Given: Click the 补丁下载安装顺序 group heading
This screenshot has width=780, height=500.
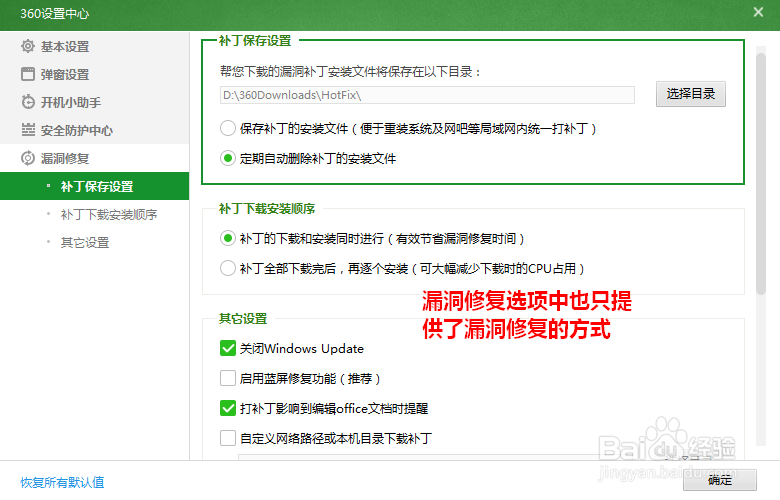Looking at the screenshot, I should (x=267, y=208).
